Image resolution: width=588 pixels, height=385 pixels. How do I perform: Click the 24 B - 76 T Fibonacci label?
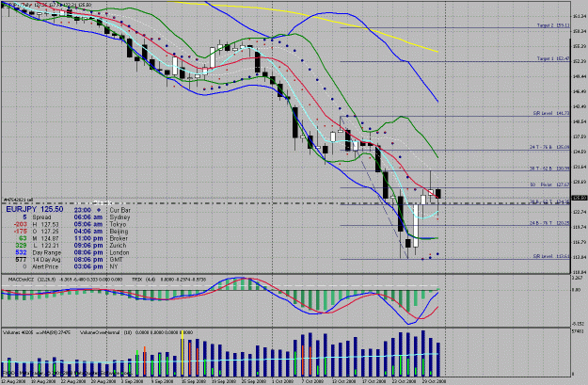[x=549, y=223]
